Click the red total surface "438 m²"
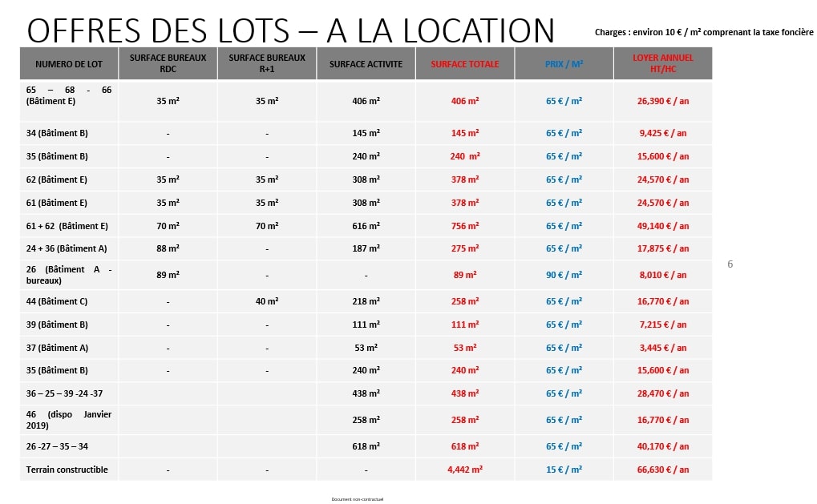This screenshot has width=817, height=504. click(x=465, y=393)
